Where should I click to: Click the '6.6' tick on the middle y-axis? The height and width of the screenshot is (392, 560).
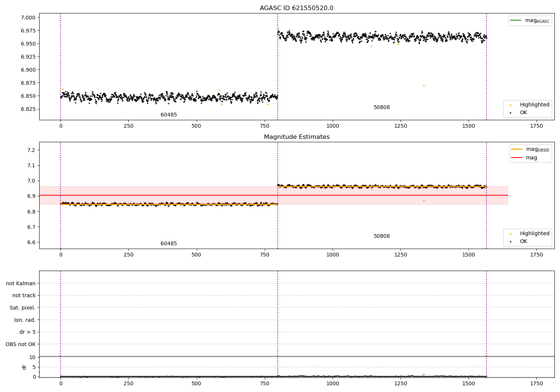pos(31,242)
